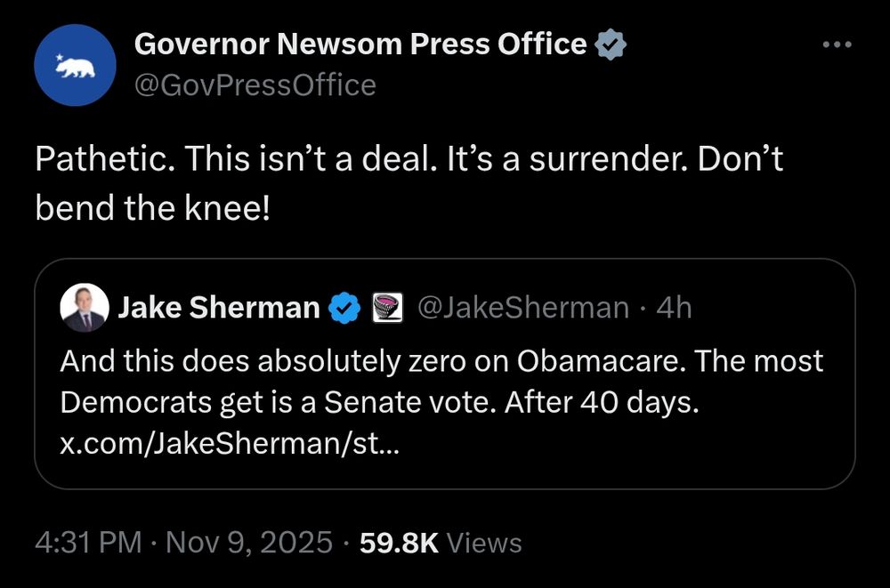890x588 pixels.
Task: Click the @JakeSherman handle in quoted post
Action: point(522,308)
